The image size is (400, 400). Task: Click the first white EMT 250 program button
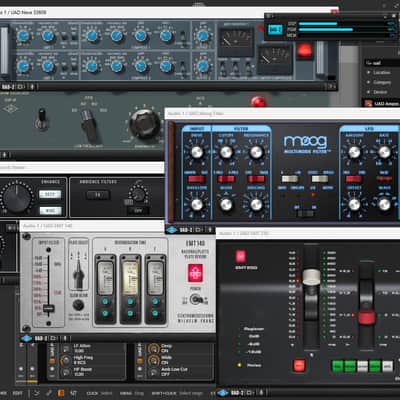[x=363, y=366]
